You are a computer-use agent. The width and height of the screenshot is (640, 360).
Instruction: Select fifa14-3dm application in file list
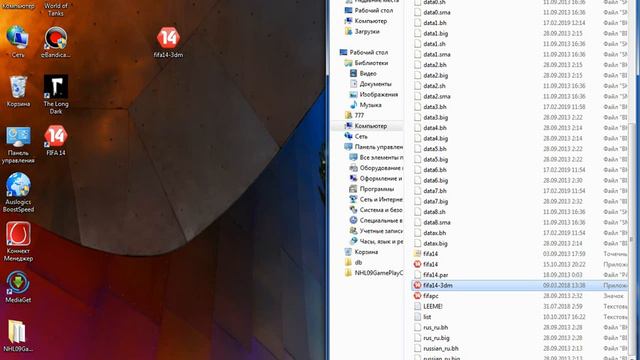pyautogui.click(x=520, y=285)
